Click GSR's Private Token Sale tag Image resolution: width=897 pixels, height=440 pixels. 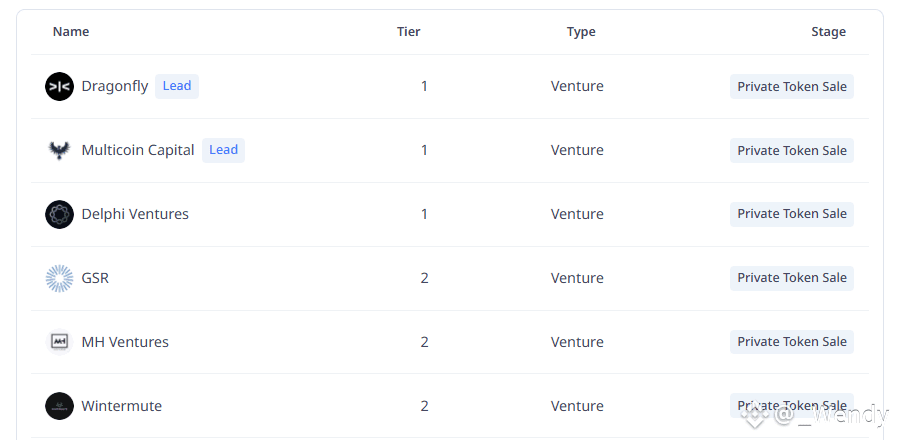click(x=791, y=278)
